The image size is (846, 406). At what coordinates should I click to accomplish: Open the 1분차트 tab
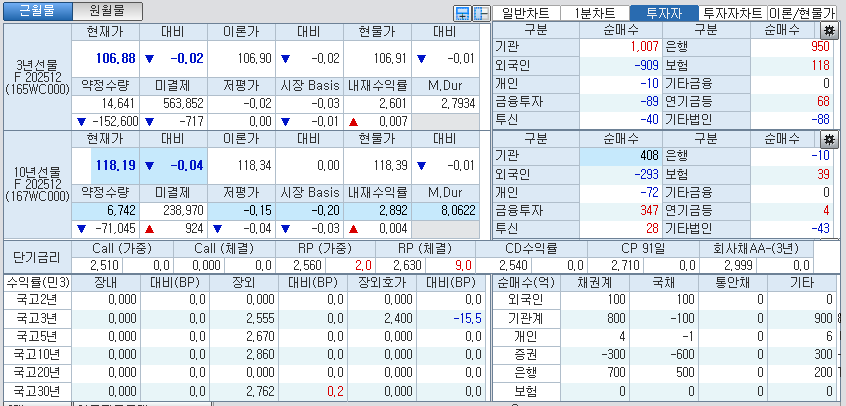[x=595, y=13]
